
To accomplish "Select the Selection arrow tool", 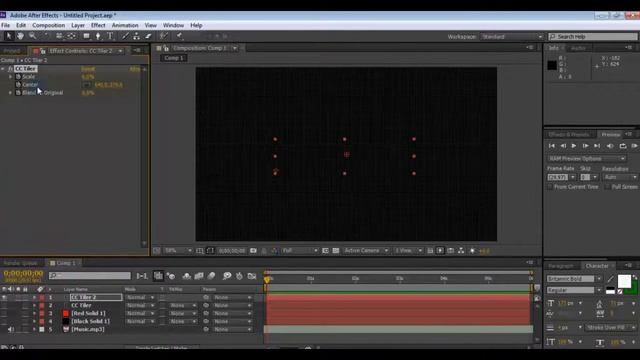I will point(9,36).
